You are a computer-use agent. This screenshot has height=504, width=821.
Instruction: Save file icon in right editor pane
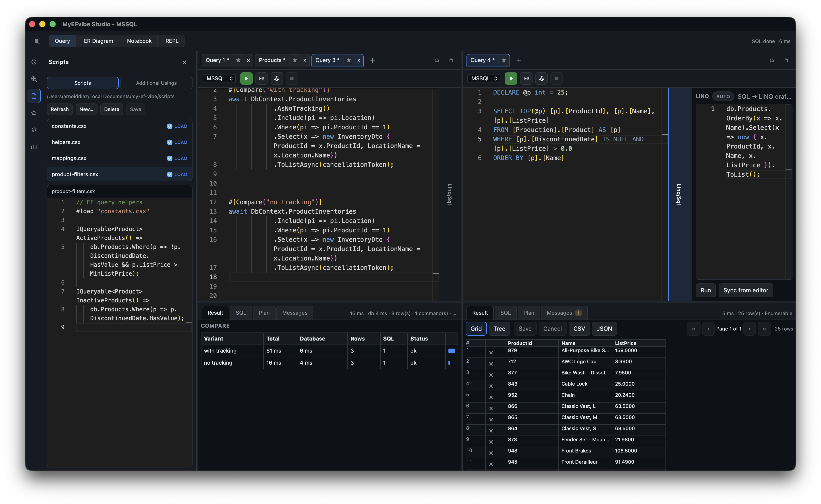click(786, 60)
